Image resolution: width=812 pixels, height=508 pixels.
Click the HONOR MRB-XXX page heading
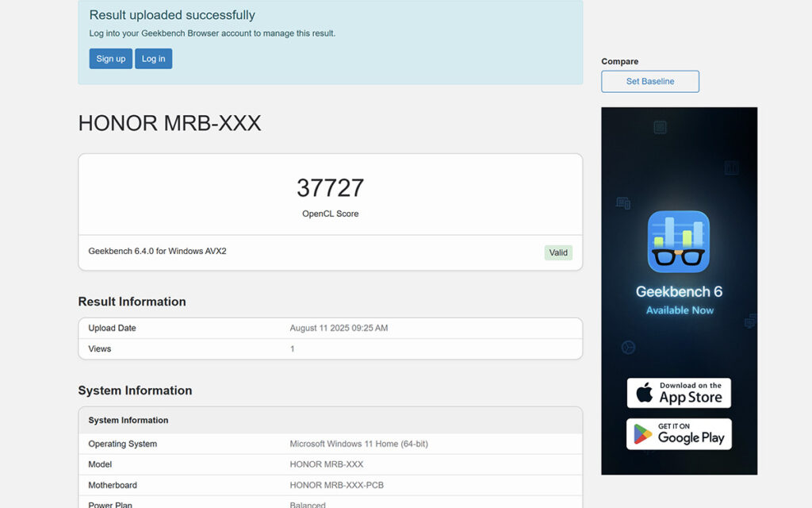tap(170, 123)
